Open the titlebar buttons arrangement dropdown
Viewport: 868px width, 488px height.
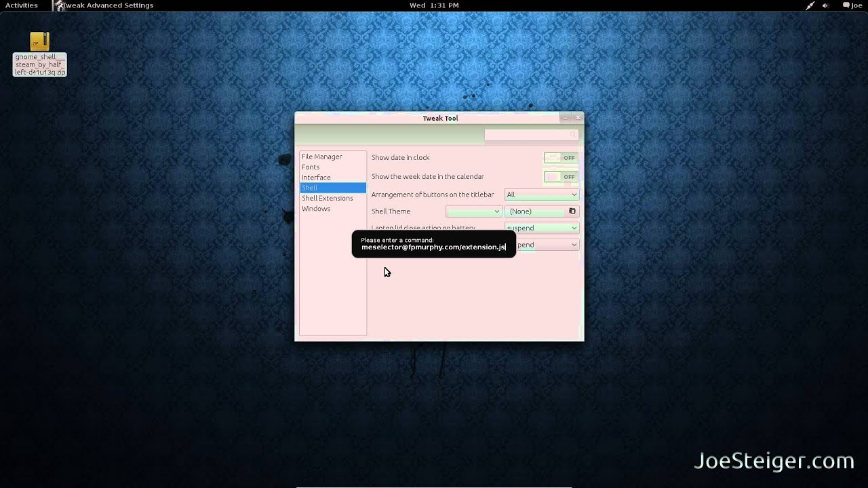541,195
